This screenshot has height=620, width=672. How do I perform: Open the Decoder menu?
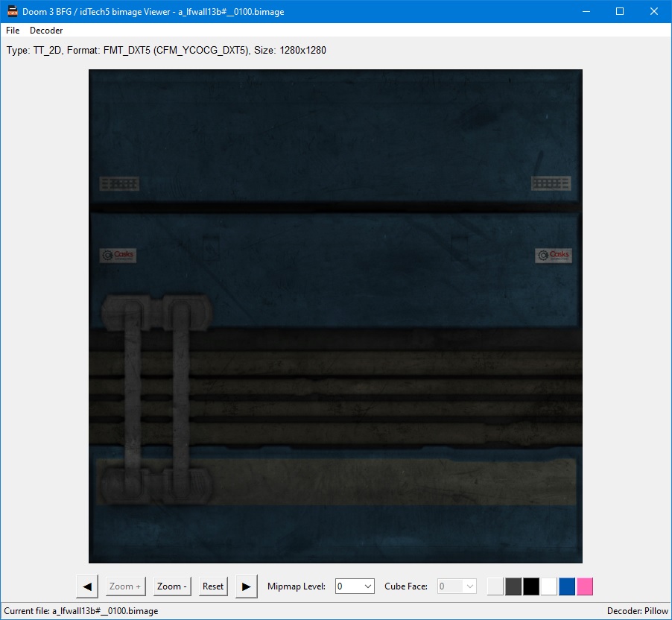click(x=46, y=31)
